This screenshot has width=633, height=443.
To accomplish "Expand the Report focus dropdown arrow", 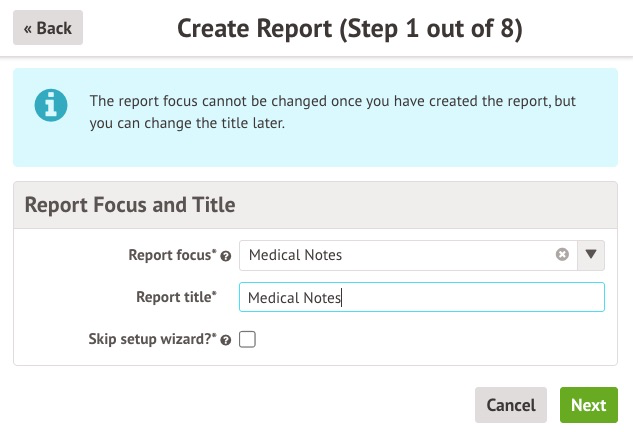I will click(591, 255).
